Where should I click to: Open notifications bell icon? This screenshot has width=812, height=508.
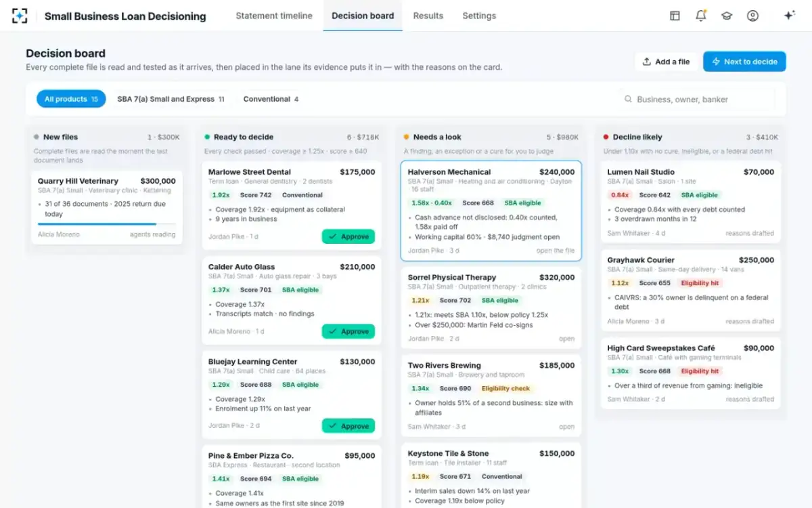coord(701,16)
